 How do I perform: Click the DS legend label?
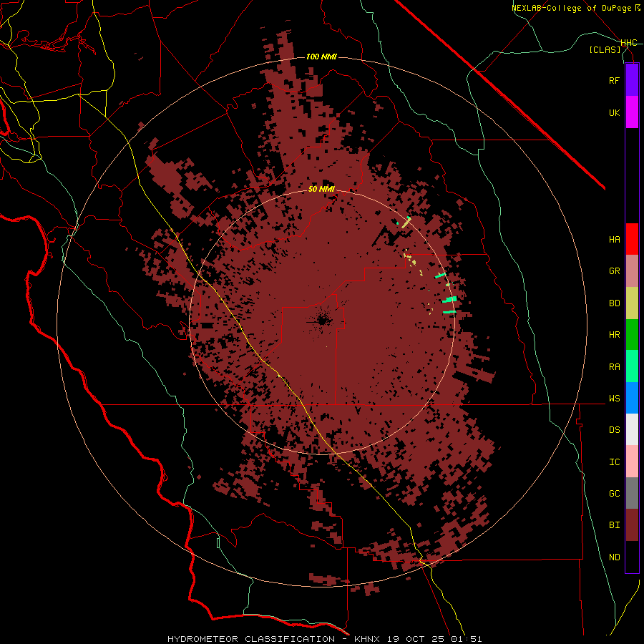(x=614, y=429)
